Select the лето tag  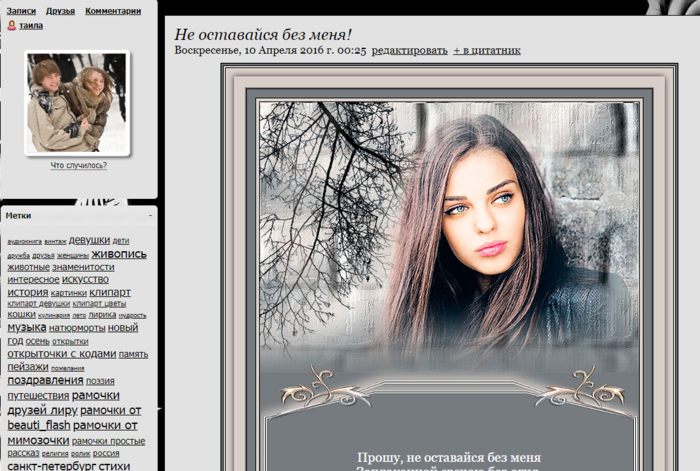pos(79,316)
